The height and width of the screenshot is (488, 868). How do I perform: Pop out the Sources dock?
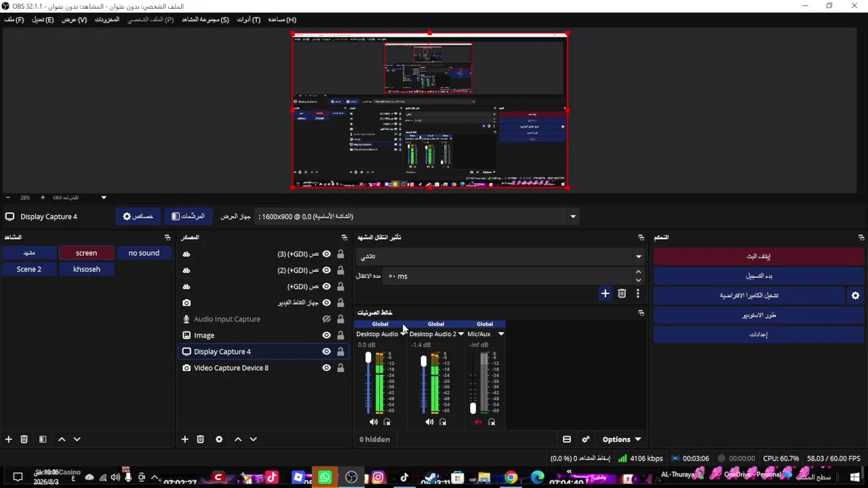[x=344, y=237]
